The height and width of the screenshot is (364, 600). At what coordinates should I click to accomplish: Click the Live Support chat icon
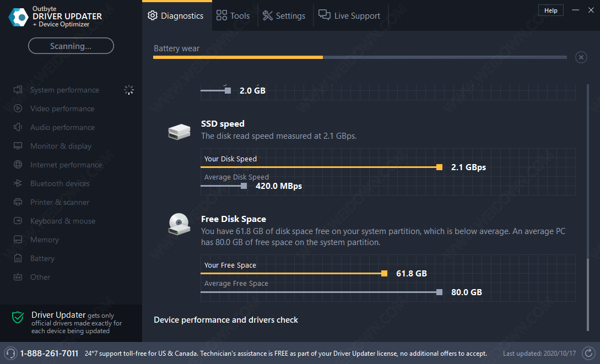[325, 15]
